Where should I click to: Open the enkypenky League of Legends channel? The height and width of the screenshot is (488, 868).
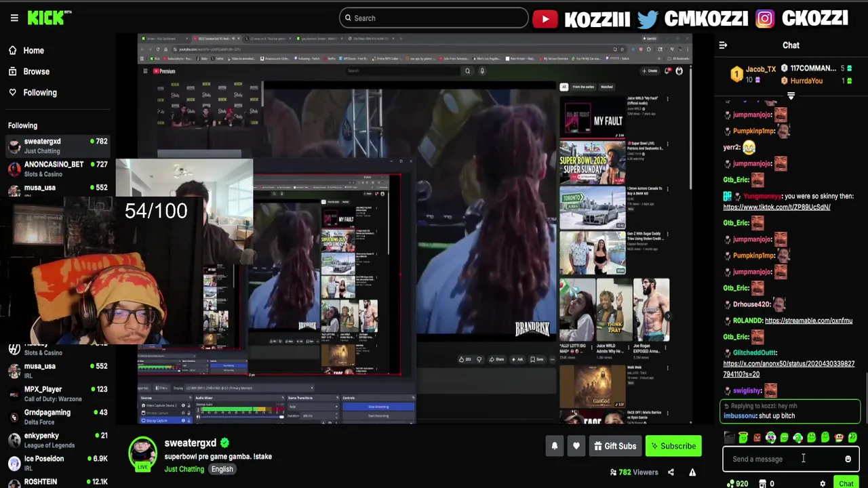pos(58,440)
